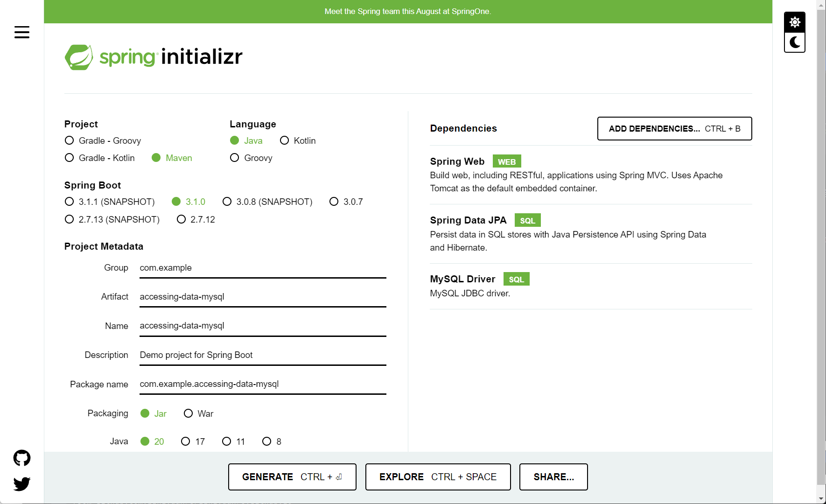Click SQL badge beside MySQL Driver
826x504 pixels.
tap(517, 279)
